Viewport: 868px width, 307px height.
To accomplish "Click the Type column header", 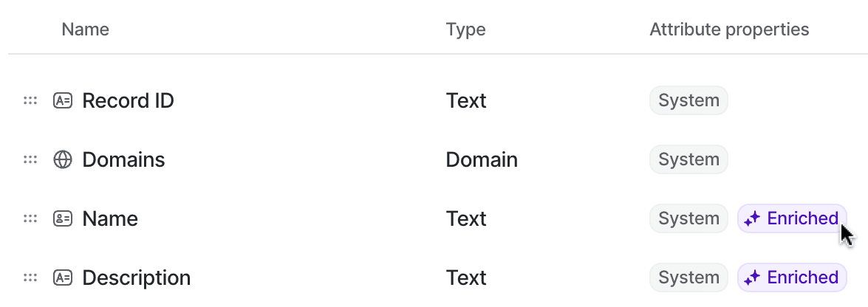I will click(465, 30).
